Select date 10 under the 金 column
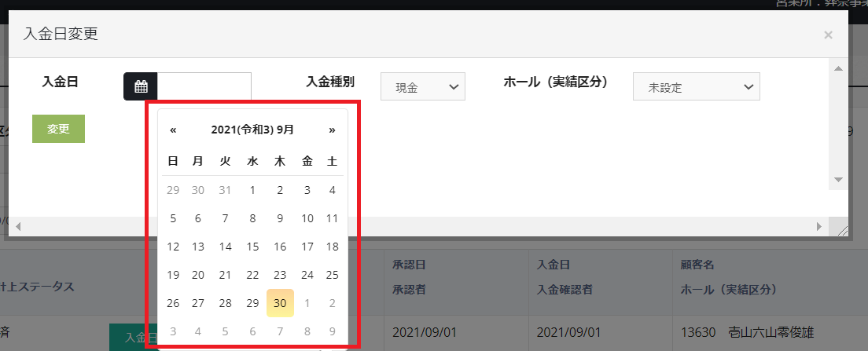The width and height of the screenshot is (868, 351). click(x=307, y=218)
